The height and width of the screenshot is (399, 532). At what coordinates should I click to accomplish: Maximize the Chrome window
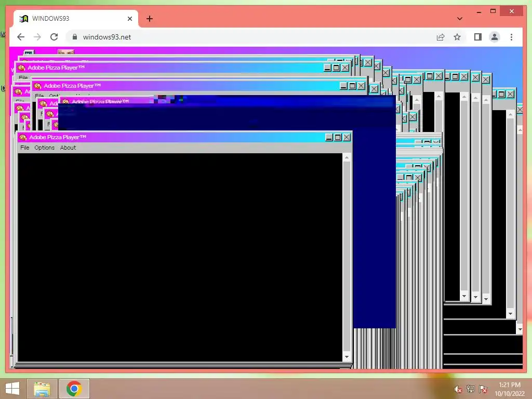click(493, 11)
